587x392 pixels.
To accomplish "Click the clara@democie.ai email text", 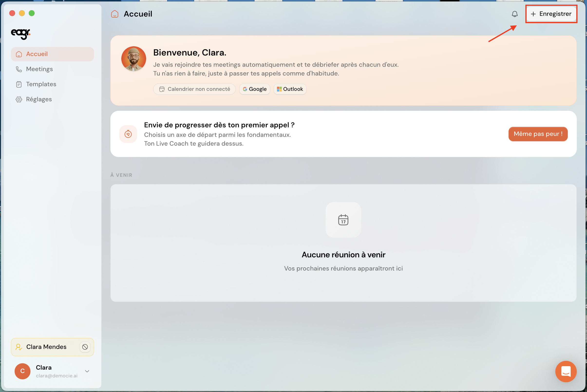I will (57, 376).
